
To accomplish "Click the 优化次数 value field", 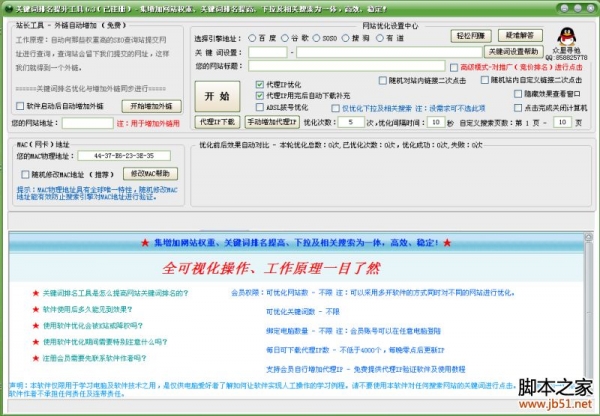I will pyautogui.click(x=351, y=122).
